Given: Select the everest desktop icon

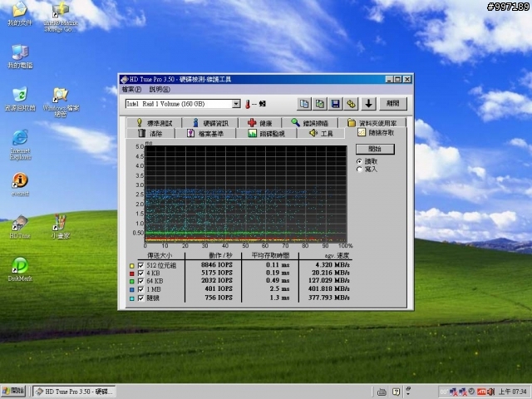Looking at the screenshot, I should pos(20,185).
